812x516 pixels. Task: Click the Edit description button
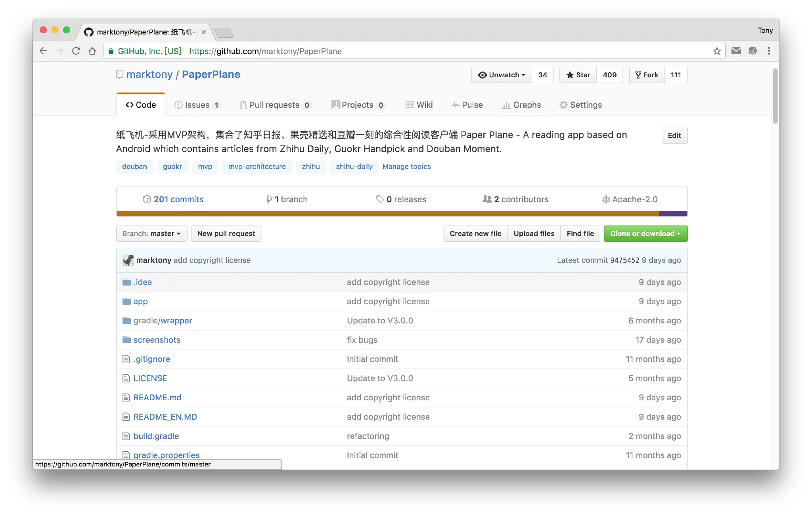(674, 136)
